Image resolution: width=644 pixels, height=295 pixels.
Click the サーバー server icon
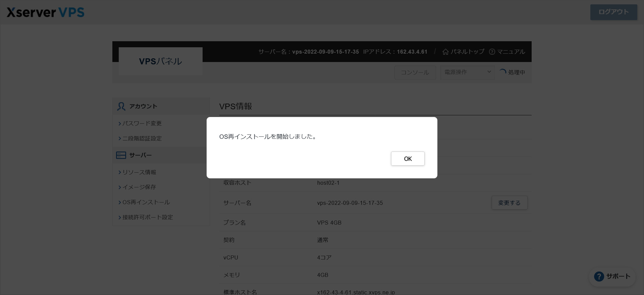pyautogui.click(x=121, y=155)
